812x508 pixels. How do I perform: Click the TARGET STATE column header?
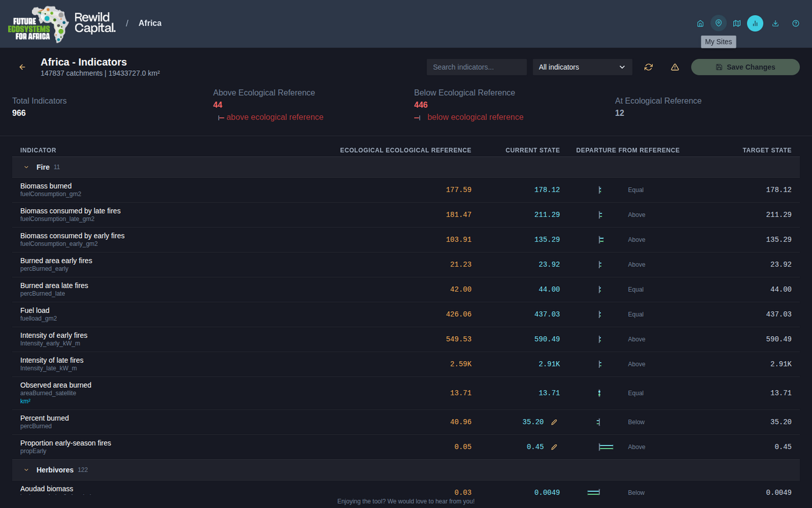[x=767, y=150]
